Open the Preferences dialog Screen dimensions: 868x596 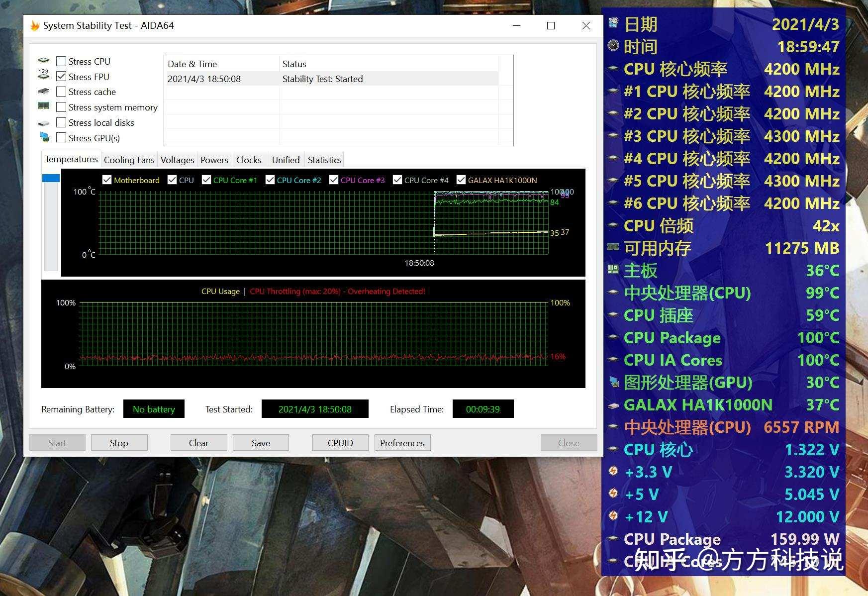click(x=402, y=442)
